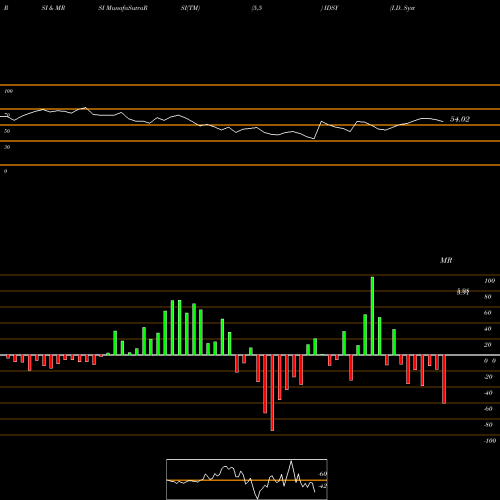This screenshot has width=500, height=500.
Task: Click the '-20' label on MR axis
Action: pos(488,377)
